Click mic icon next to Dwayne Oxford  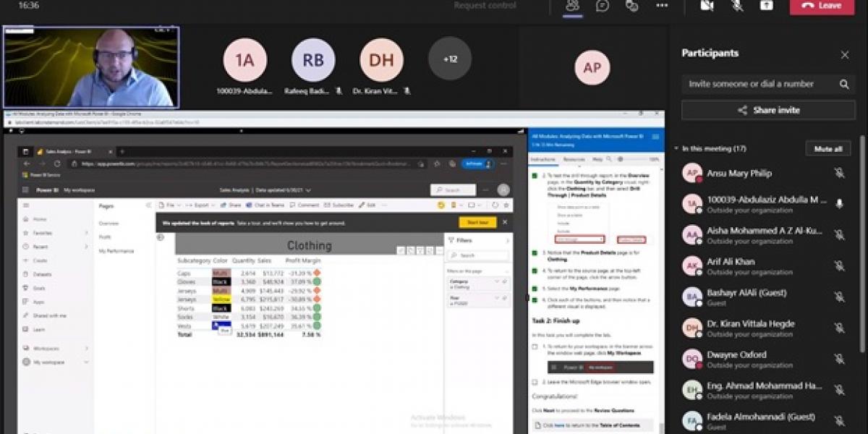coord(839,359)
